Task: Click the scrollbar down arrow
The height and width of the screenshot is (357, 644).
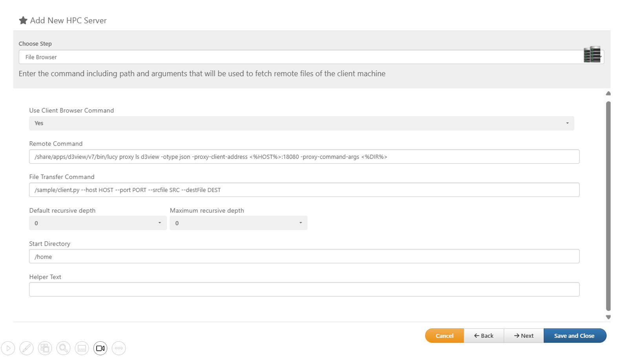Action: tap(608, 317)
